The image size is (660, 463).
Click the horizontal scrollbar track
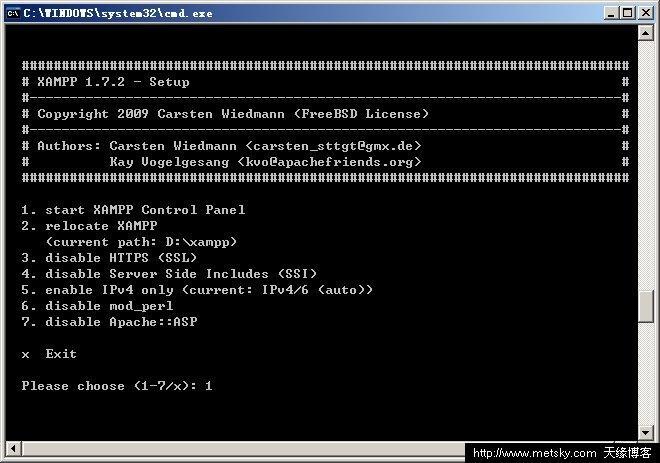[x=243, y=449]
